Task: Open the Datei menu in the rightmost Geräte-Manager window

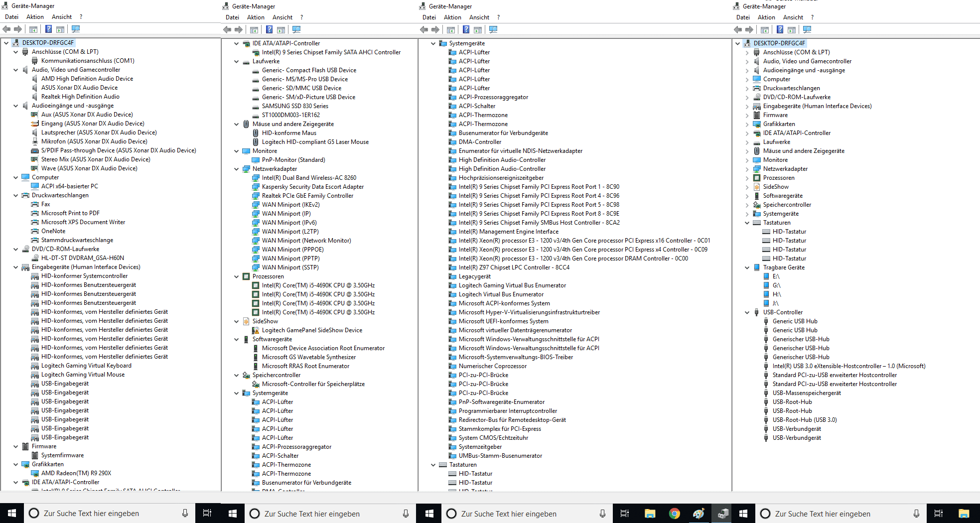Action: click(x=743, y=17)
